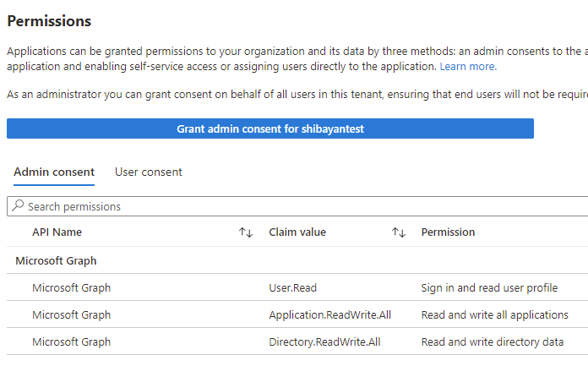
Task: Focus the Search permissions field
Action: click(x=296, y=206)
